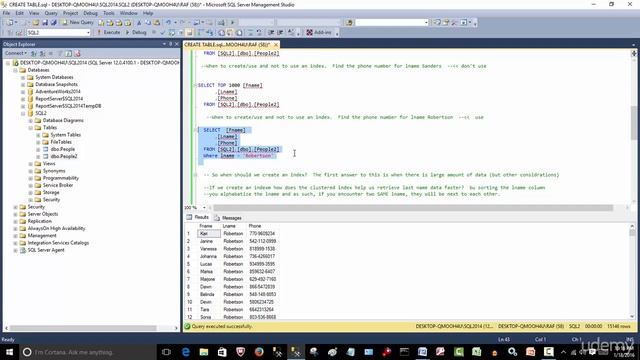The width and height of the screenshot is (640, 360).
Task: Click the Cortana search box
Action: [x=88, y=352]
